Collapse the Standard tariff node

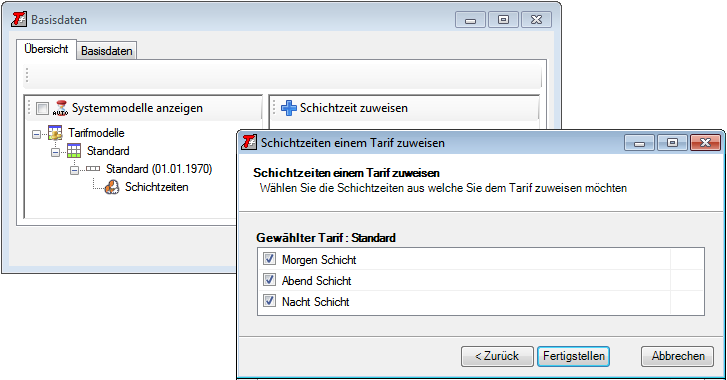[55, 152]
